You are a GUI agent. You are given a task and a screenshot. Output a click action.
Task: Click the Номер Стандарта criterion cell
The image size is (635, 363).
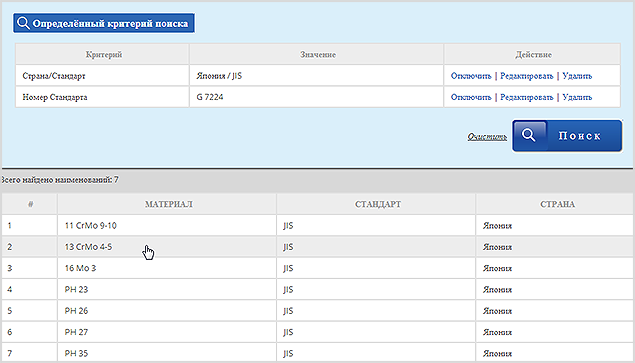pyautogui.click(x=102, y=97)
